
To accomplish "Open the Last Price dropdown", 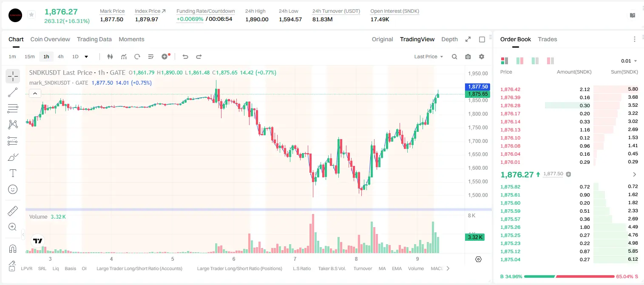I will pos(428,57).
